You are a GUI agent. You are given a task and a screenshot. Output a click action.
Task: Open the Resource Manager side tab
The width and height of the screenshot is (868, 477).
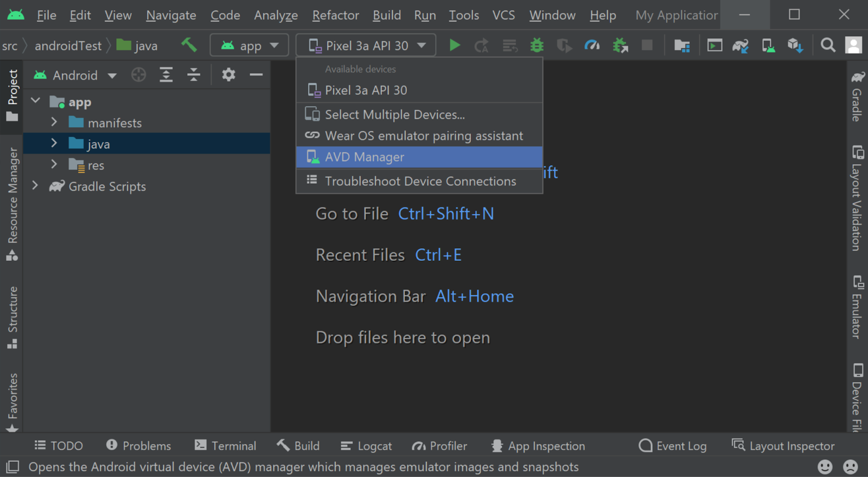click(x=12, y=204)
